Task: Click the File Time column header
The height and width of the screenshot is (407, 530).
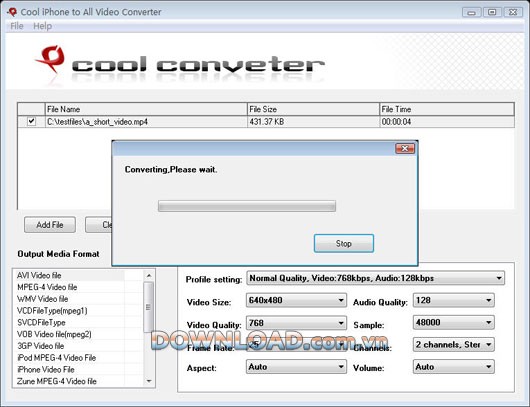Action: [x=447, y=109]
